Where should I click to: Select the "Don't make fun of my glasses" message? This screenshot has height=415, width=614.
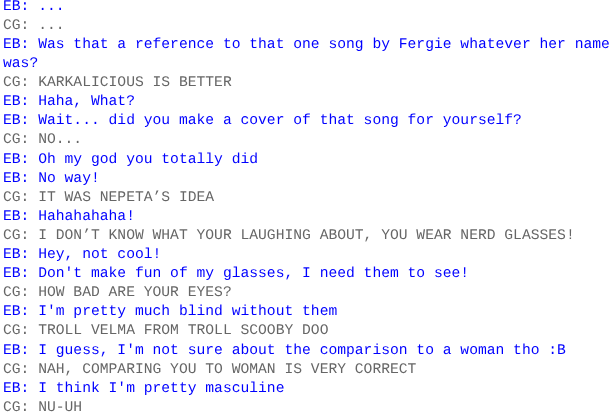click(236, 272)
